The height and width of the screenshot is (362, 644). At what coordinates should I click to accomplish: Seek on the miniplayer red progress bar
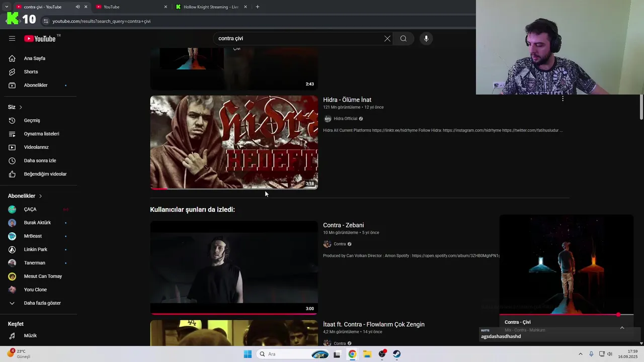click(x=566, y=315)
